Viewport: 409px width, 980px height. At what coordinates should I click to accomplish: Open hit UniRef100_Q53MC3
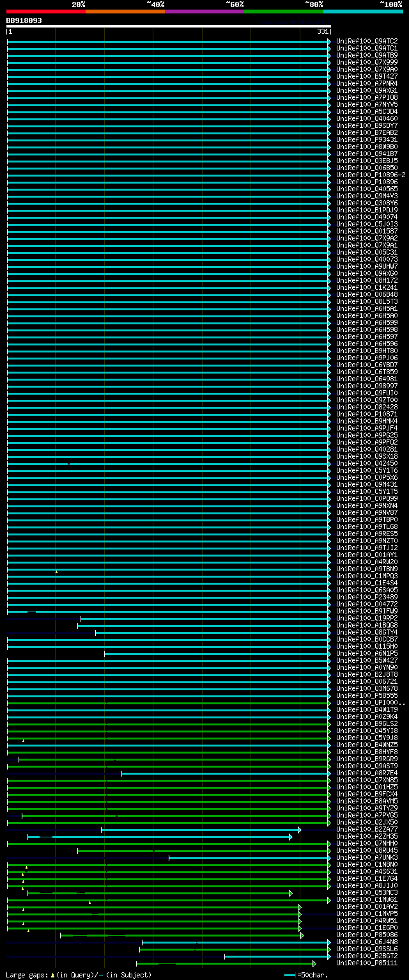[x=367, y=893]
